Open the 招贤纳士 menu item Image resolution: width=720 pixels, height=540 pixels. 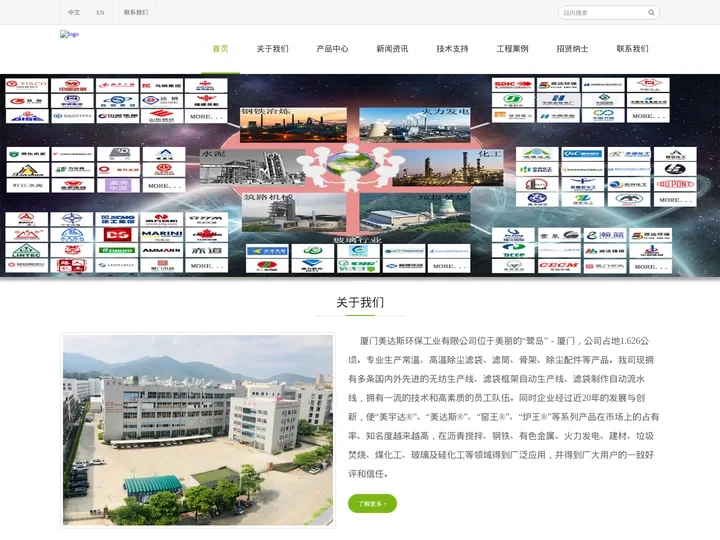[572, 49]
